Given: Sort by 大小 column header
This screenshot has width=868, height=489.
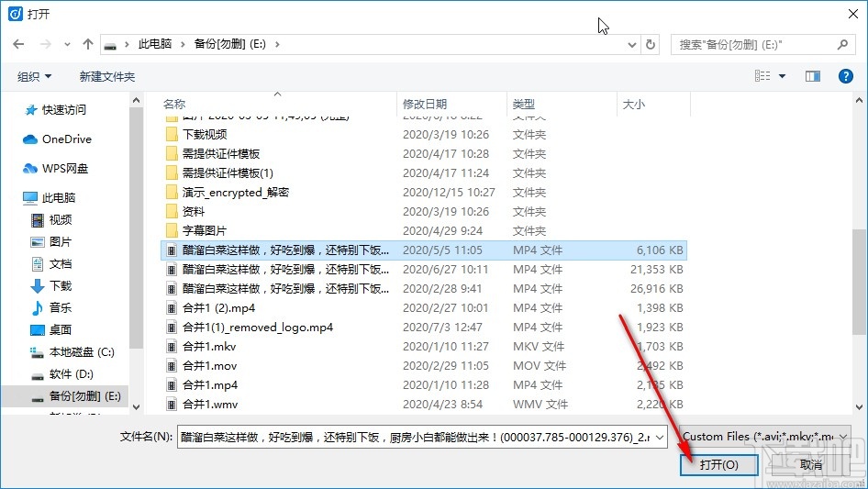Looking at the screenshot, I should tap(634, 104).
